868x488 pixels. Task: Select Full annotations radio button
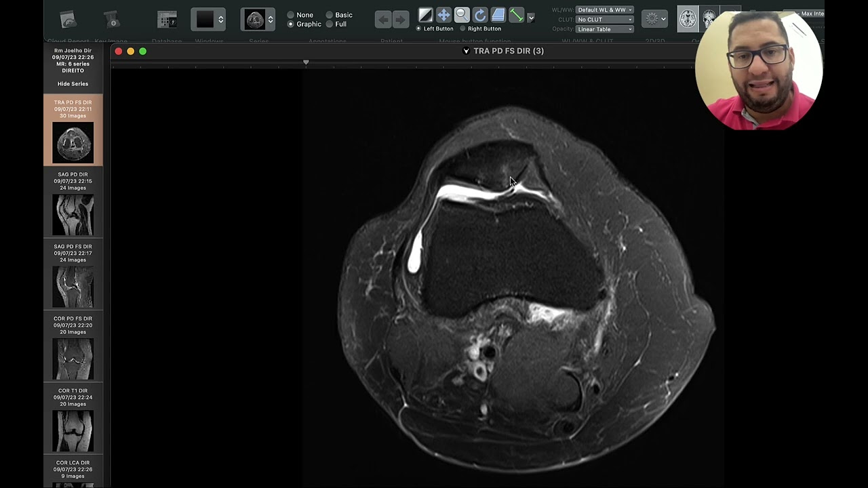coord(330,24)
